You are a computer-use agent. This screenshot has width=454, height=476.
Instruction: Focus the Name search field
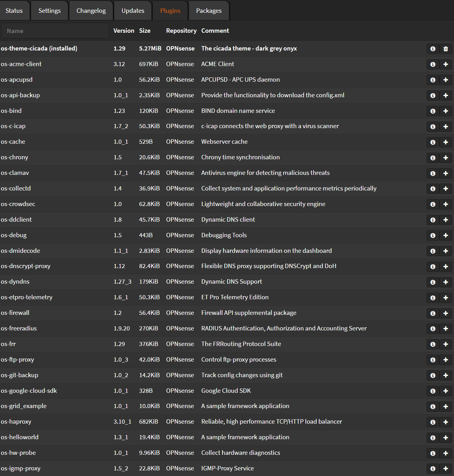click(55, 31)
